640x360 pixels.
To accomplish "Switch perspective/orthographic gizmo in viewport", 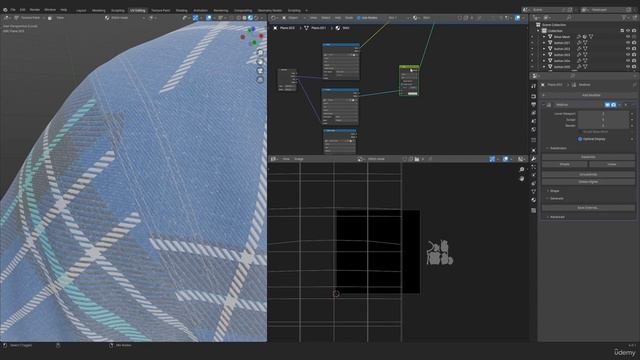I will tap(260, 80).
